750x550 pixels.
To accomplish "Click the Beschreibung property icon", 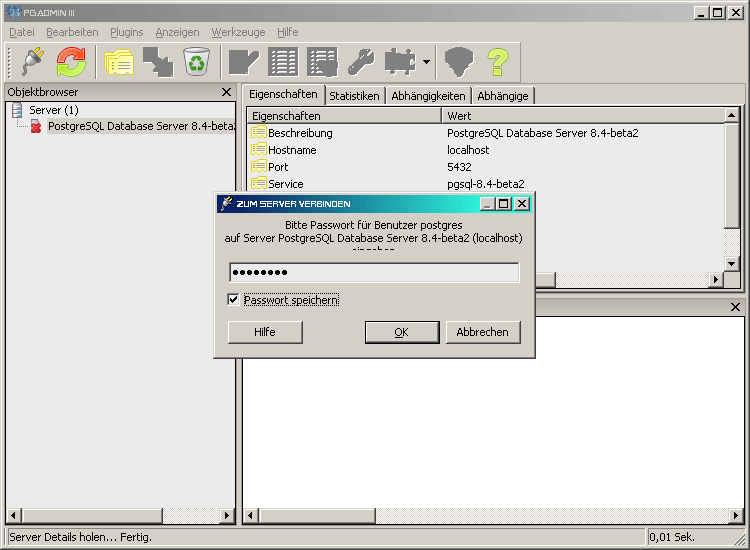I will tap(259, 132).
